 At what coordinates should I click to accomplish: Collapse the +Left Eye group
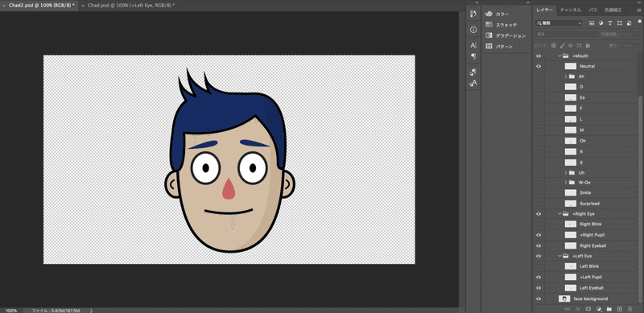pyautogui.click(x=559, y=256)
